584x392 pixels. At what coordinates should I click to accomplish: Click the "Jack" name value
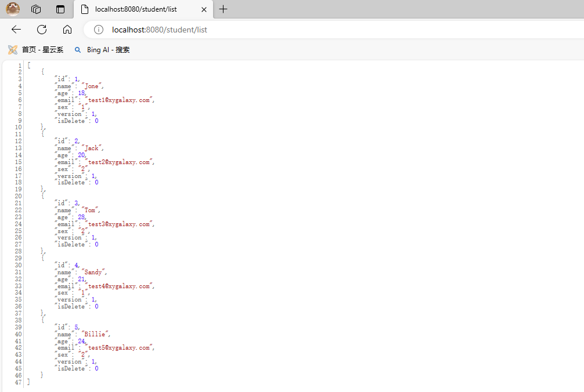coord(92,148)
